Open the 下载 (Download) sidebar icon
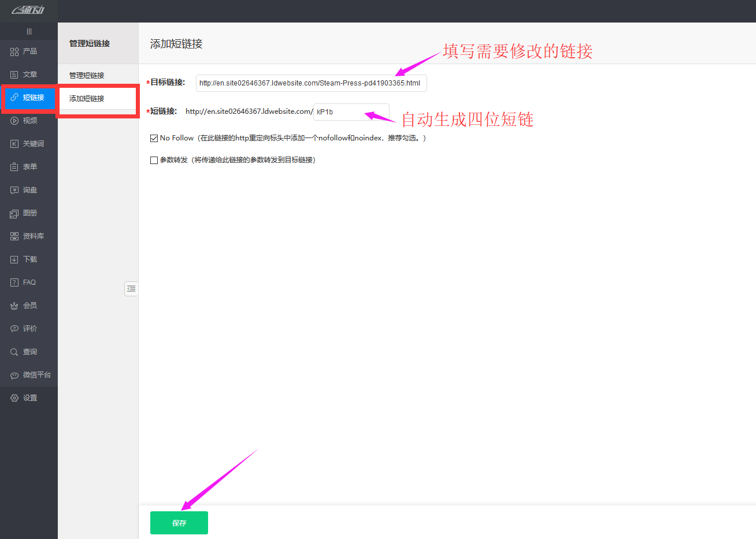756x539 pixels. (14, 259)
